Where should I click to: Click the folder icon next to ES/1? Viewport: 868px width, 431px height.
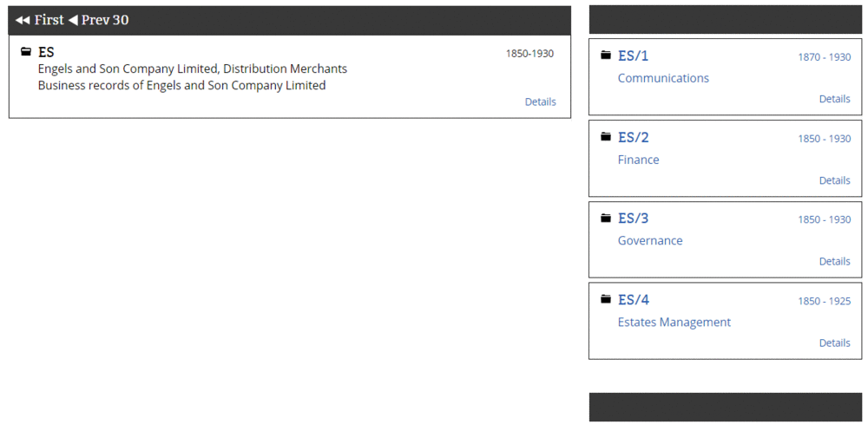tap(606, 56)
